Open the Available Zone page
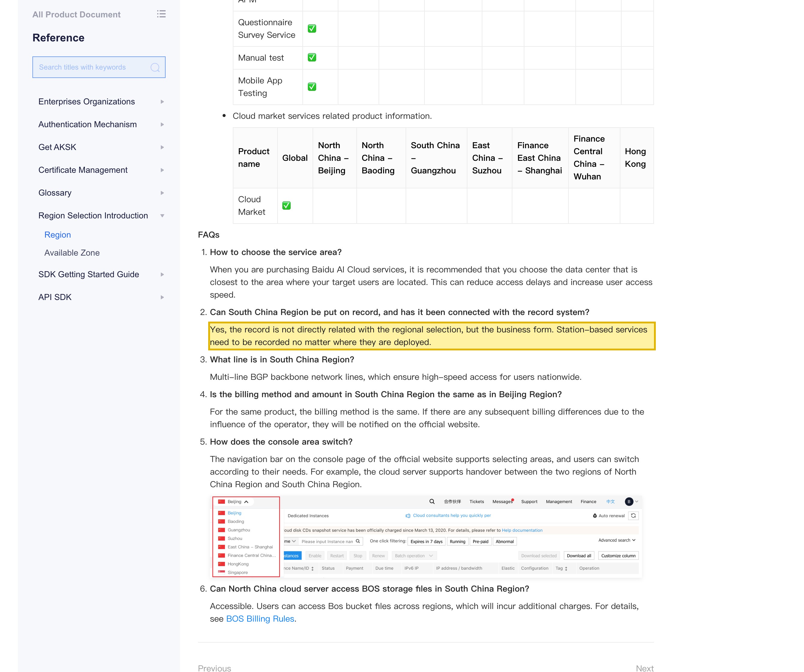Screen dimensions: 804x672 tap(72, 253)
